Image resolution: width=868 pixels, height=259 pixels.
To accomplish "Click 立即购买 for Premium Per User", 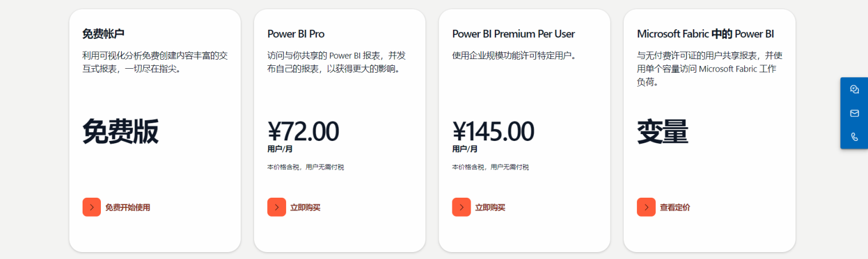I will pyautogui.click(x=490, y=207).
